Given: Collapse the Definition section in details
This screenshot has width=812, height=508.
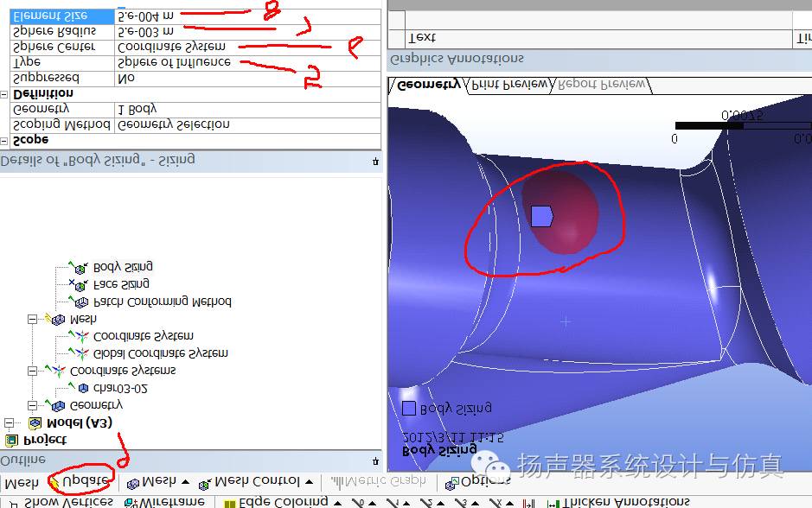Looking at the screenshot, I should point(5,93).
